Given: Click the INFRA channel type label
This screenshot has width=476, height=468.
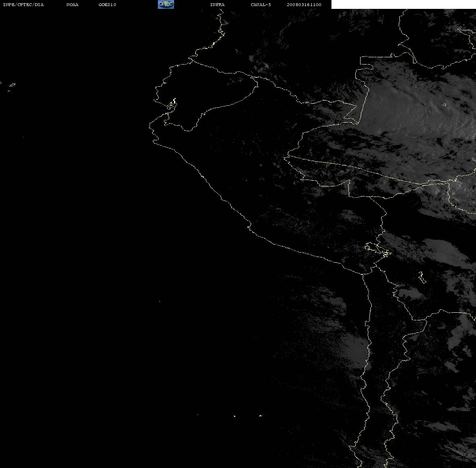Looking at the screenshot, I should tap(217, 4).
